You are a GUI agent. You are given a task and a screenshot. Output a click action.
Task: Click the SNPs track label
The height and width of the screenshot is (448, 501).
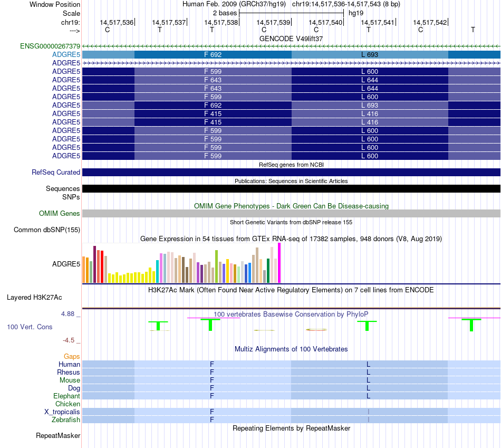[x=71, y=197]
